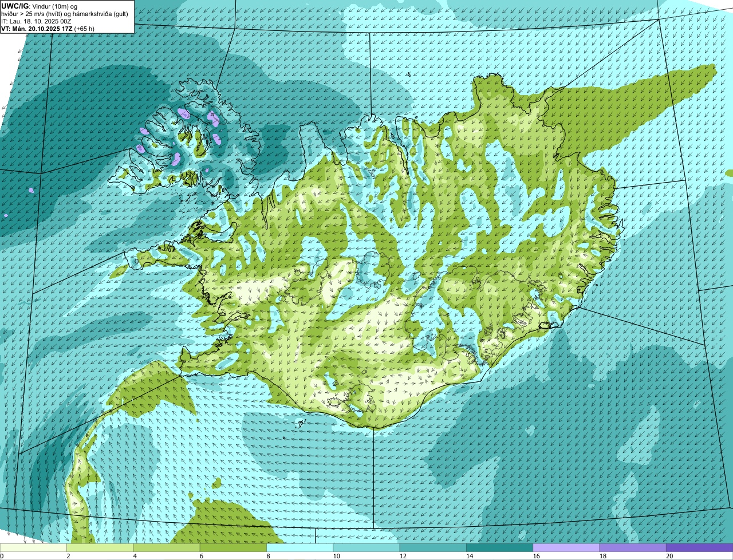Click the legend value "10"
The image size is (733, 560).
click(336, 556)
